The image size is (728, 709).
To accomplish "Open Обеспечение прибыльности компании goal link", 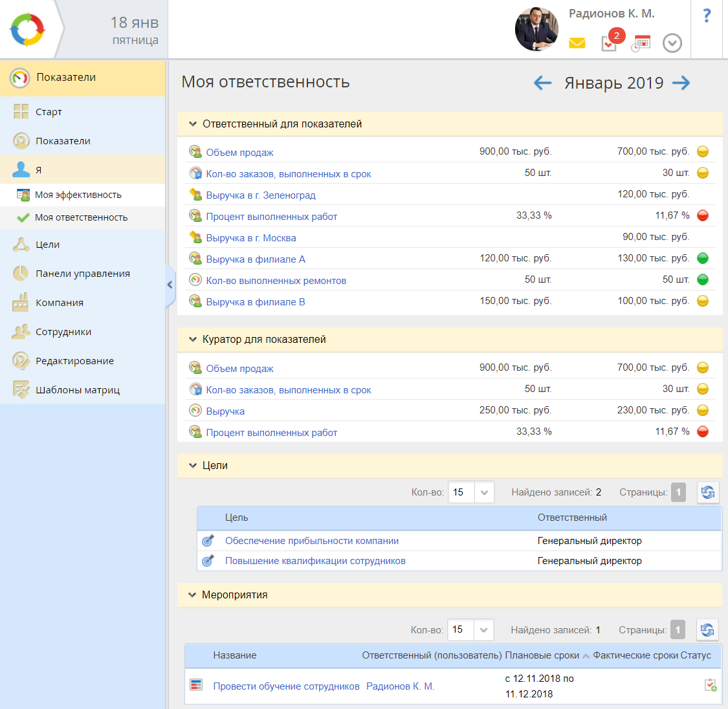I will coord(312,541).
